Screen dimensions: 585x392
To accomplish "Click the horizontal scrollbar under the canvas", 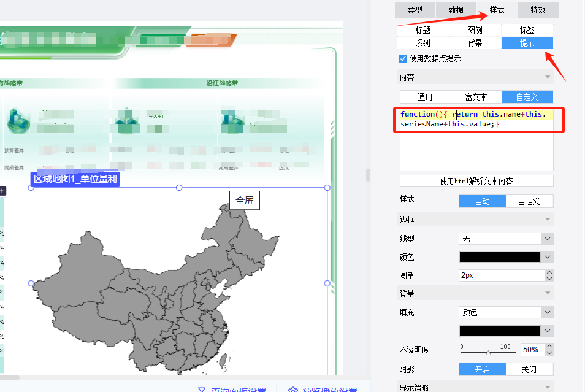I will tap(10, 377).
